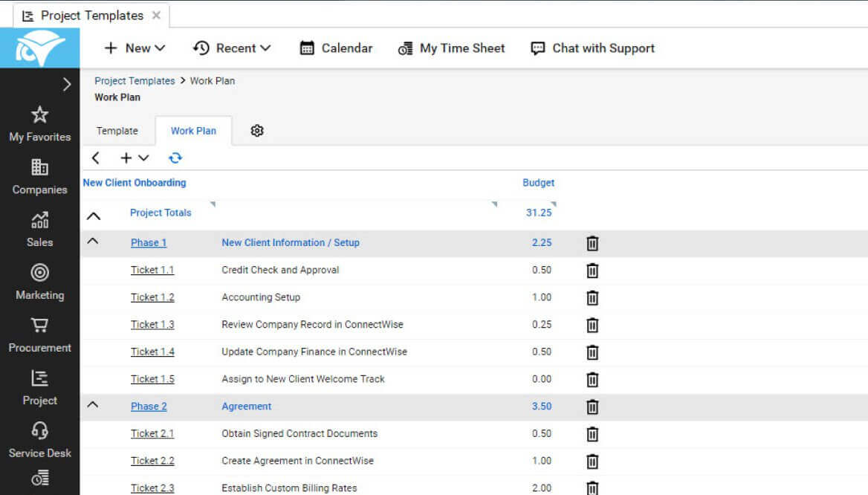Image resolution: width=868 pixels, height=495 pixels.
Task: Collapse the Phase 1 section
Action: [x=93, y=242]
